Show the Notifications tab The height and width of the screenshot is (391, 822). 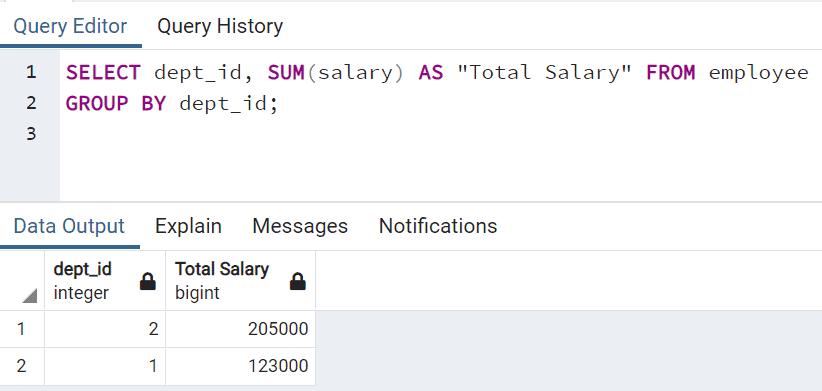click(438, 226)
